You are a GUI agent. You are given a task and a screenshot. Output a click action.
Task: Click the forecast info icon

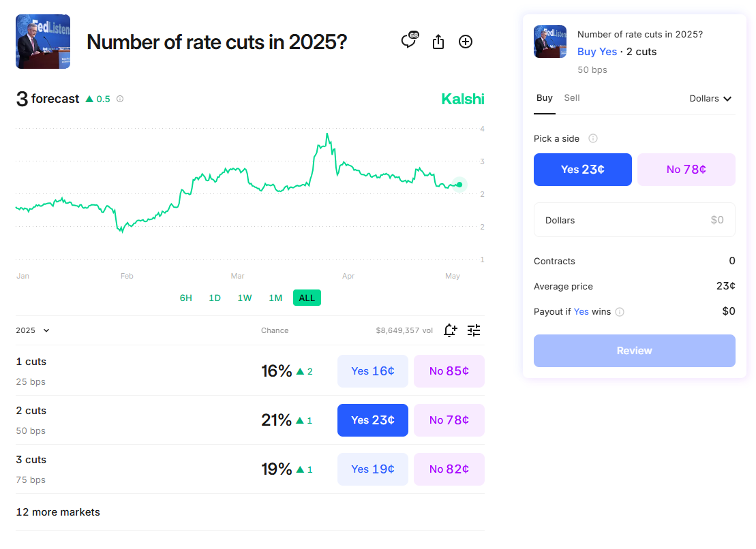coord(120,99)
